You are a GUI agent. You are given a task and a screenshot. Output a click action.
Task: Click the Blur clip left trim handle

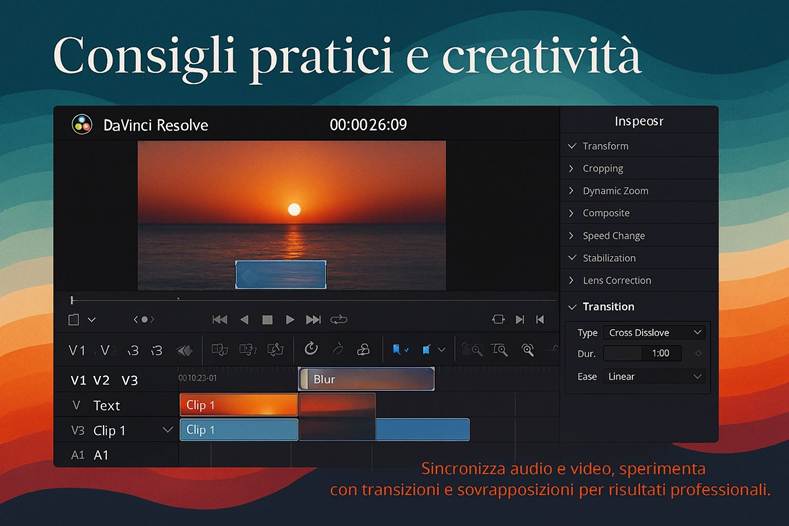303,379
